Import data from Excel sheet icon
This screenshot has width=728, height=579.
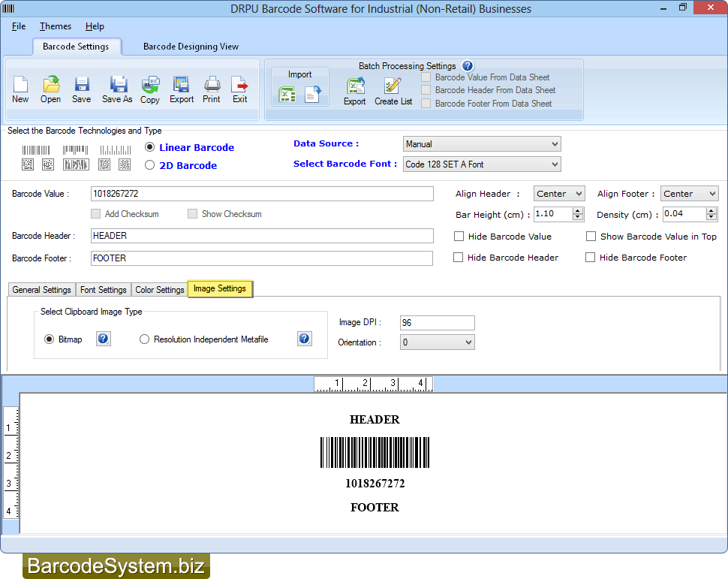[287, 95]
